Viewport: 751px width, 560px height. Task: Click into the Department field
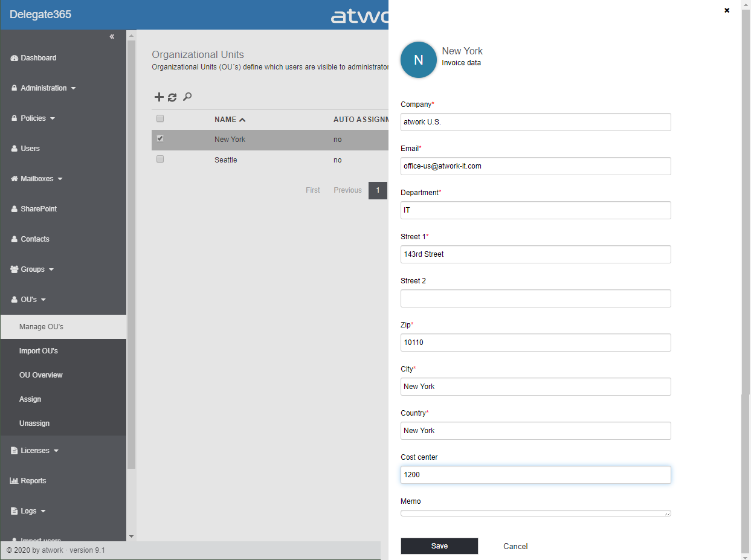pos(536,210)
